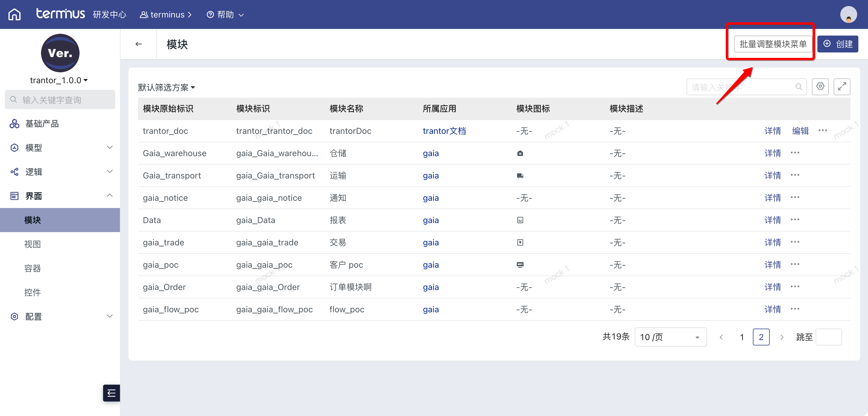Open the 10 /页 page size dropdown

pos(671,337)
